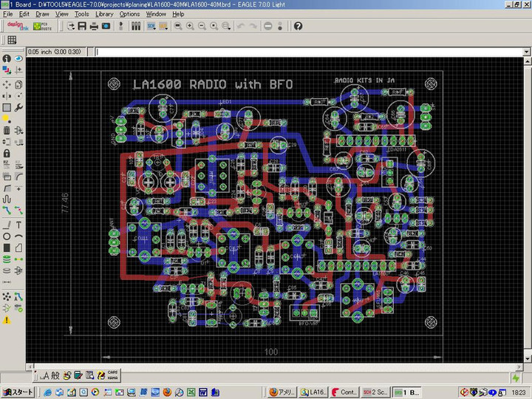Select the Info tool
The width and height of the screenshot is (532, 399).
[7, 58]
